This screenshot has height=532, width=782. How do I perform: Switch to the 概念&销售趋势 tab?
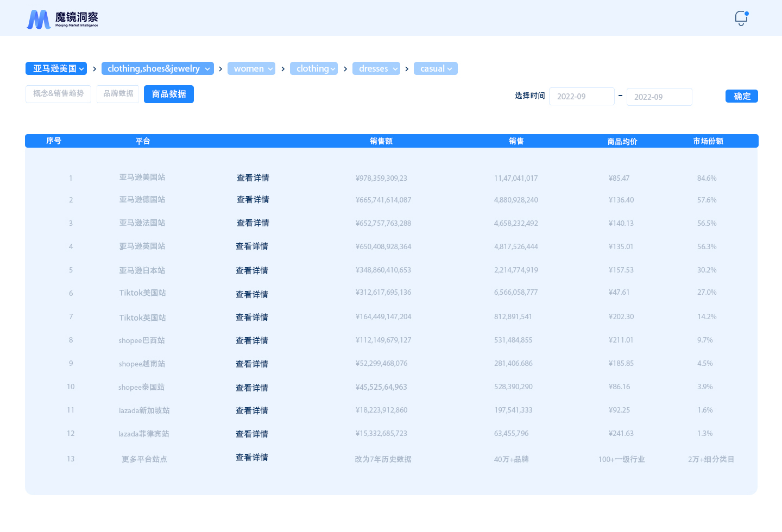point(58,94)
